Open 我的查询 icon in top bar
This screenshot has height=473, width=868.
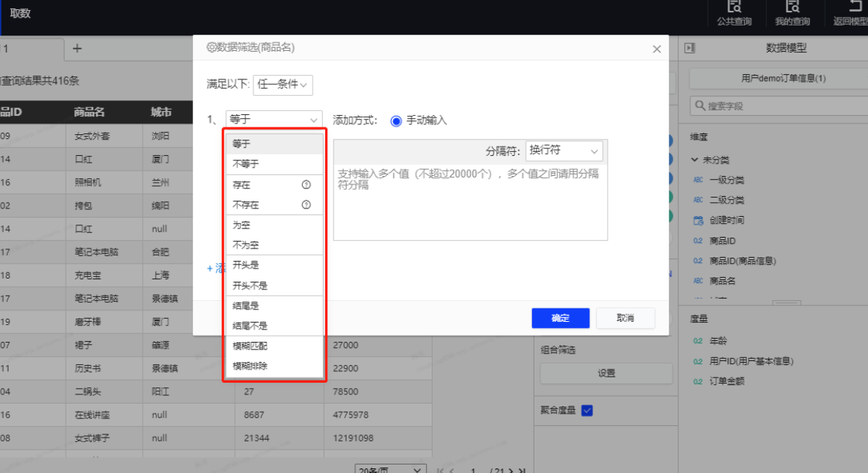(x=792, y=7)
